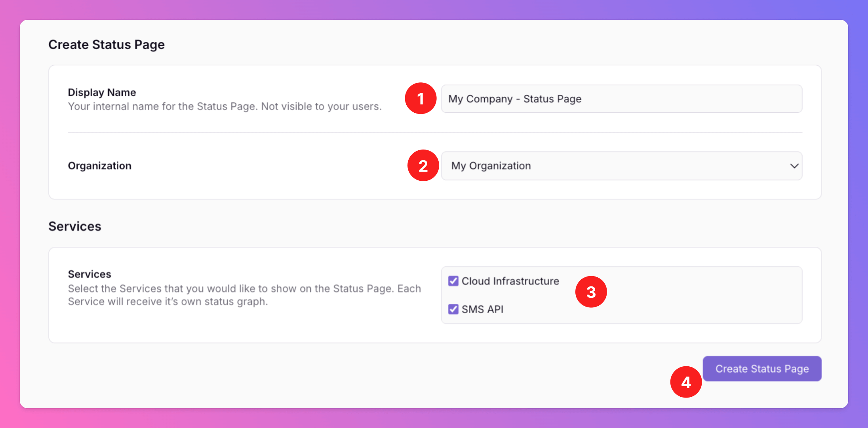The width and height of the screenshot is (868, 428).
Task: Click the red number 1 badge
Action: (x=421, y=98)
